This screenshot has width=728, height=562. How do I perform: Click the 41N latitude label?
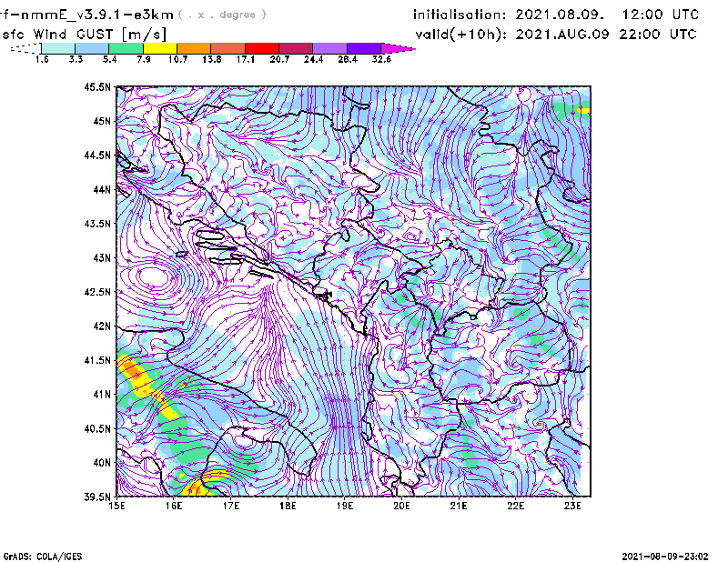click(x=102, y=395)
